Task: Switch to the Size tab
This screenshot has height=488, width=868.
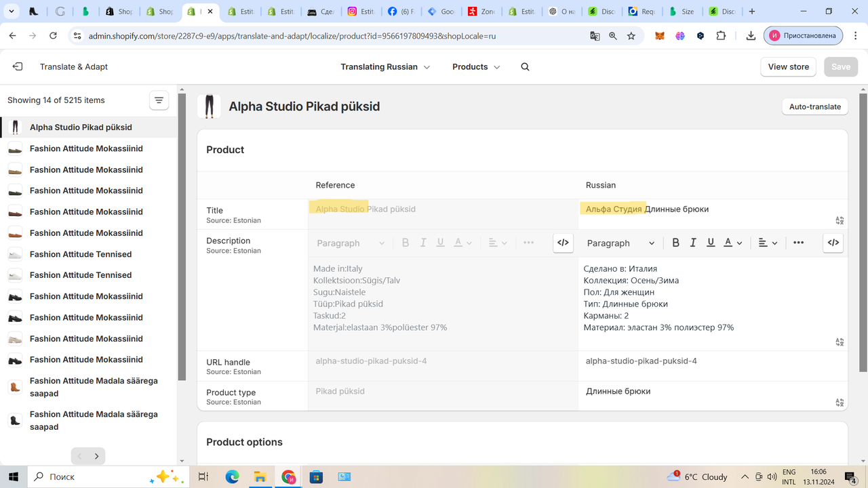Action: (682, 12)
